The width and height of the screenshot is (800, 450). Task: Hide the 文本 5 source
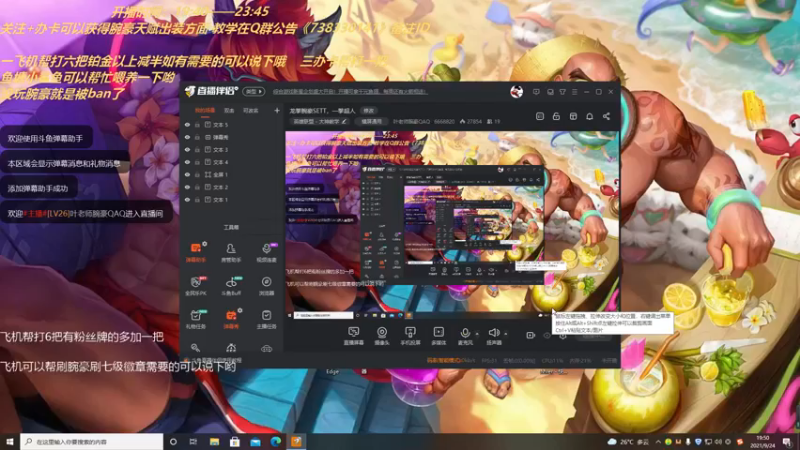coord(187,124)
